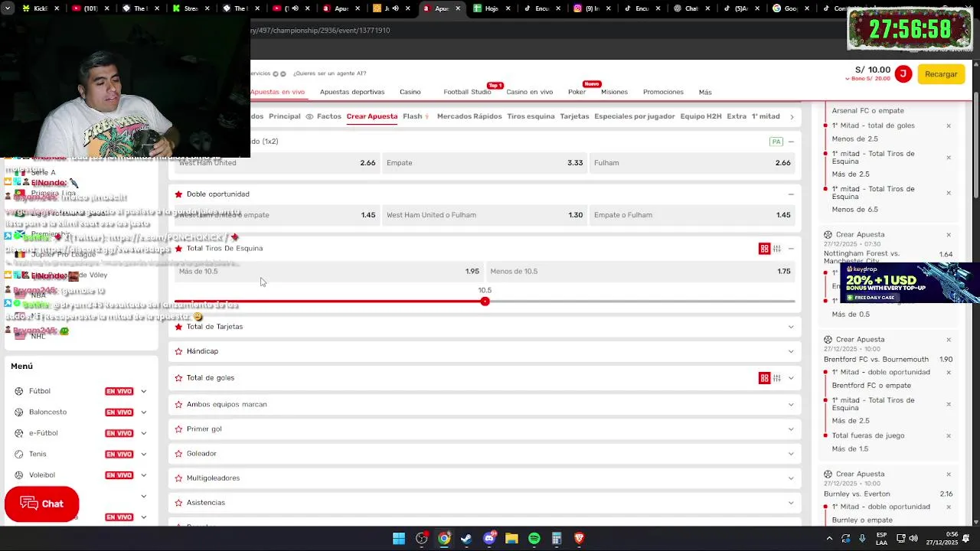Image resolution: width=980 pixels, height=551 pixels.
Task: Expand the Total de Tarjetas market
Action: coord(791,327)
